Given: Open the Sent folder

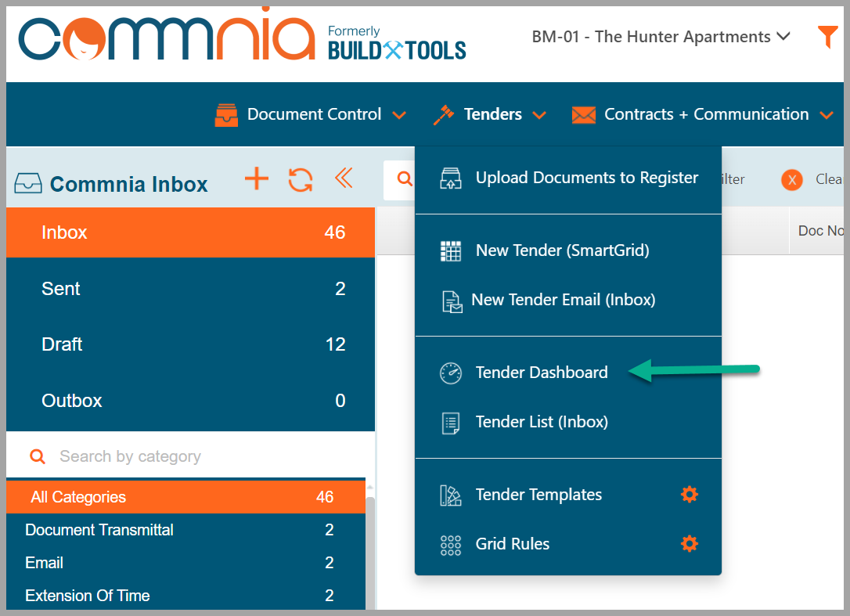Looking at the screenshot, I should click(x=191, y=289).
